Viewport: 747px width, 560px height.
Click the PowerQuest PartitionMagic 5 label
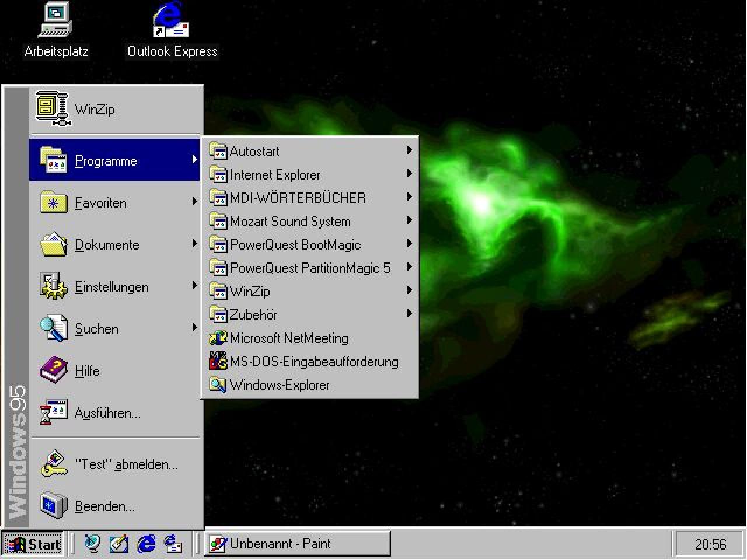click(x=310, y=268)
